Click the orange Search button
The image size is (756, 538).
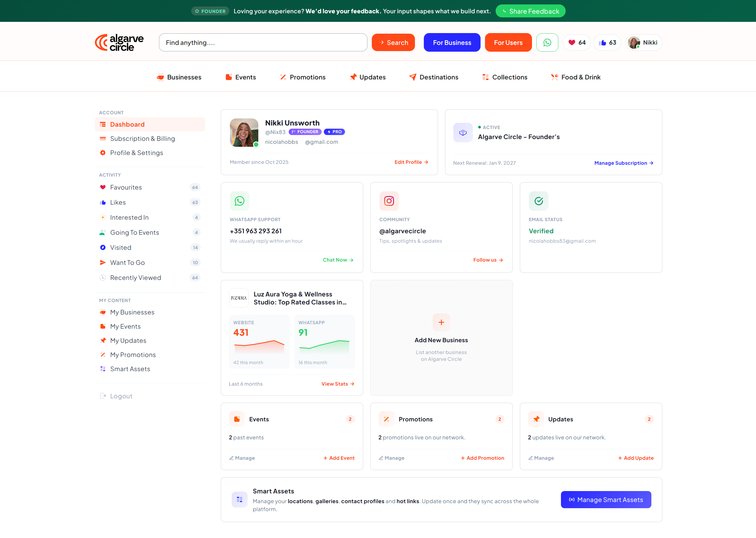pos(393,43)
